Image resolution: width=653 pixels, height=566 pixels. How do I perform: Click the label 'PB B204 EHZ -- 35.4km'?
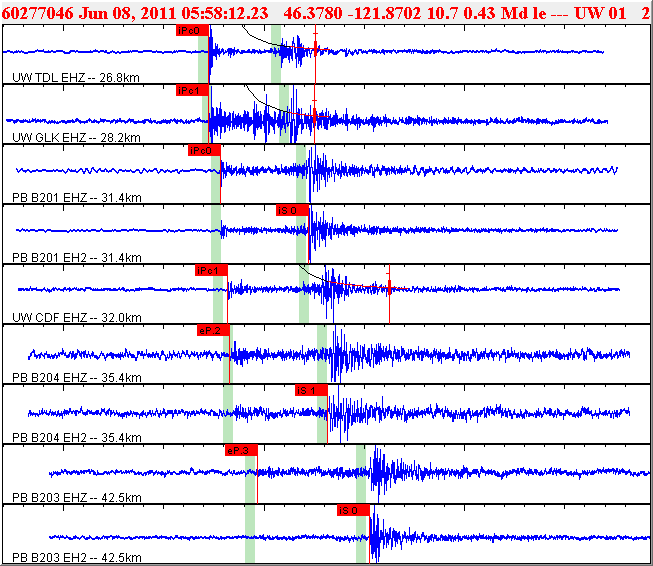click(77, 377)
